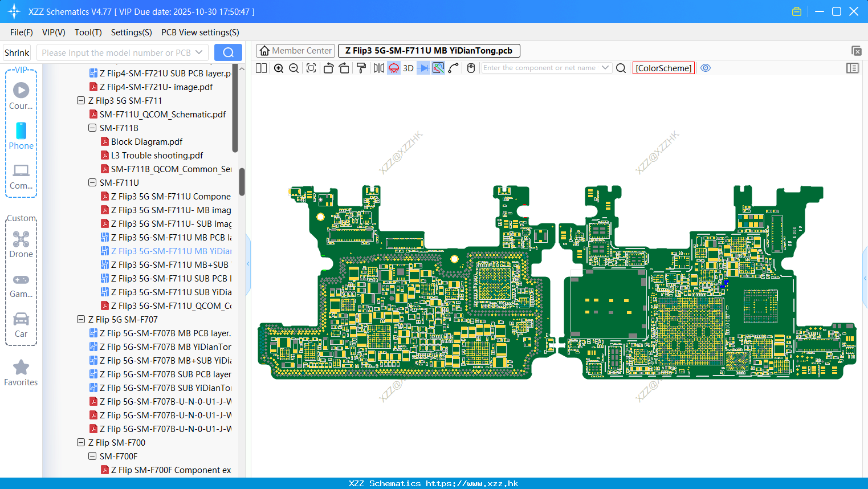The image size is (868, 489).
Task: Open the toolbox icon in the title bar
Action: point(797,11)
